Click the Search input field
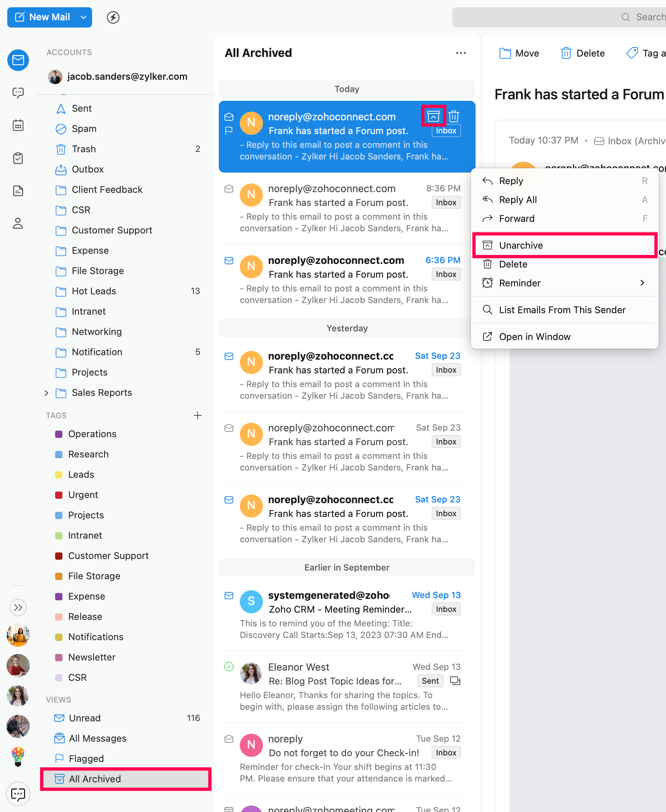 (x=559, y=17)
